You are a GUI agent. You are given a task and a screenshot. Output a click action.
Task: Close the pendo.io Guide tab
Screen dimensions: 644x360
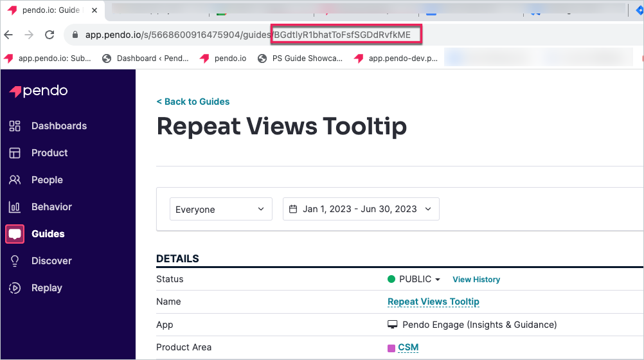click(94, 10)
